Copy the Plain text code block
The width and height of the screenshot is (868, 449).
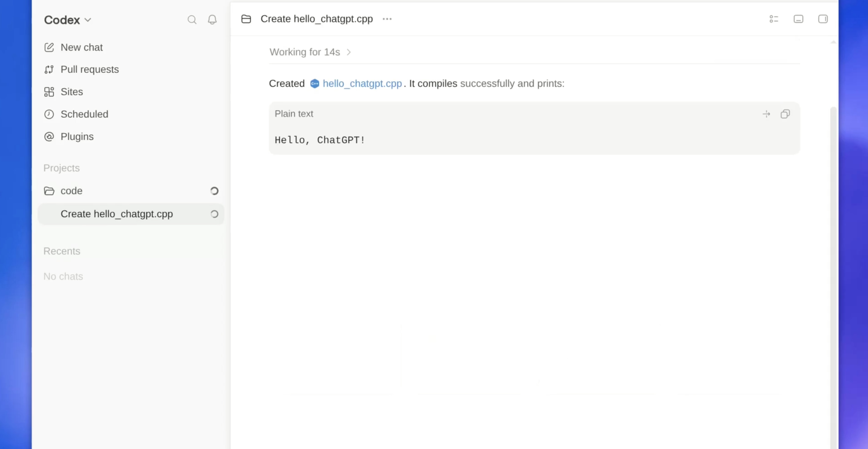pyautogui.click(x=785, y=114)
